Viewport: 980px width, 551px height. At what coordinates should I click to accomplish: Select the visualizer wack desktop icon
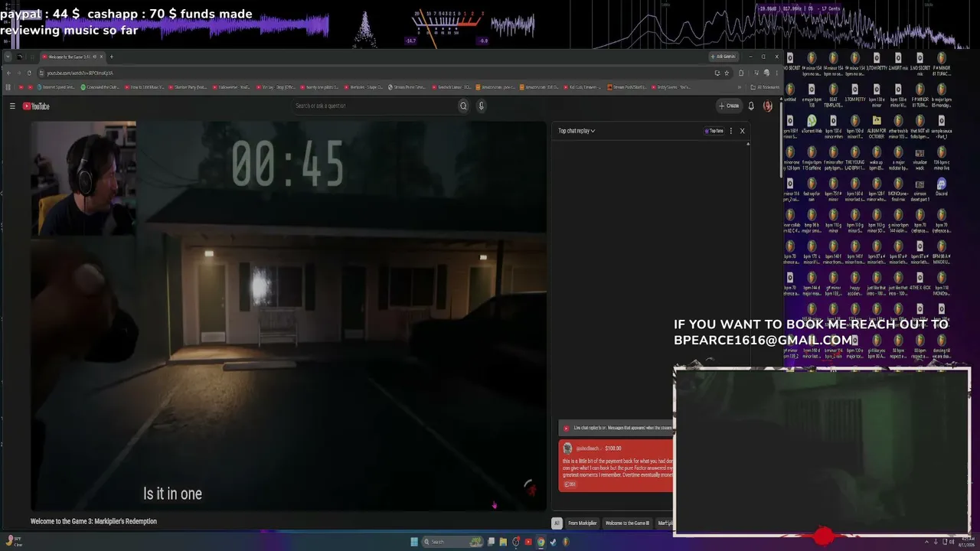920,158
